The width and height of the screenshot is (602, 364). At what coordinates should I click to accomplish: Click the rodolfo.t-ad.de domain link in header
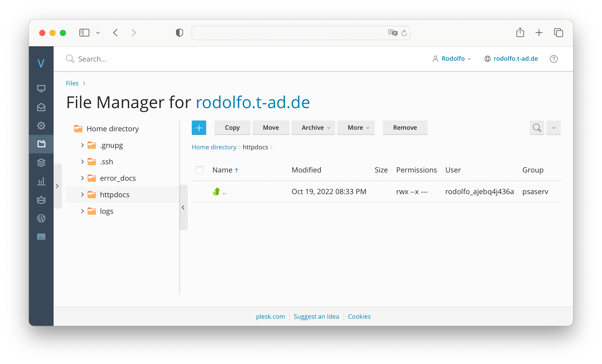point(516,59)
